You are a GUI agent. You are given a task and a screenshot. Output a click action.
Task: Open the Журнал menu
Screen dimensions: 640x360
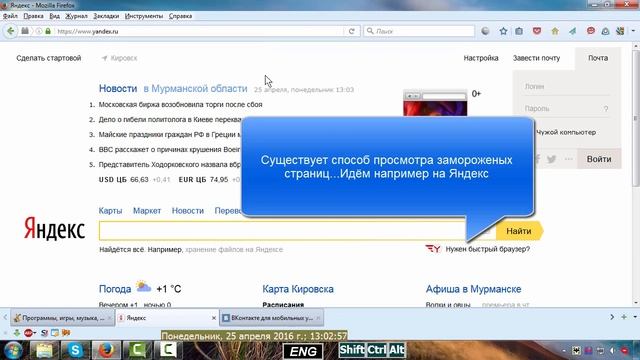click(x=76, y=16)
